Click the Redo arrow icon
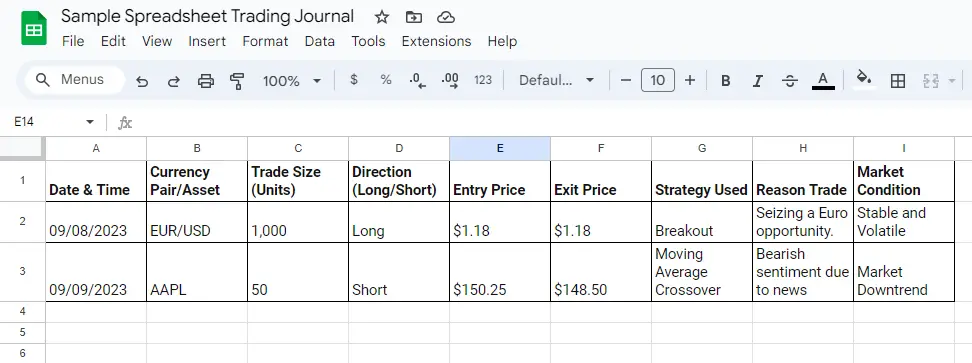972x363 pixels. click(174, 81)
